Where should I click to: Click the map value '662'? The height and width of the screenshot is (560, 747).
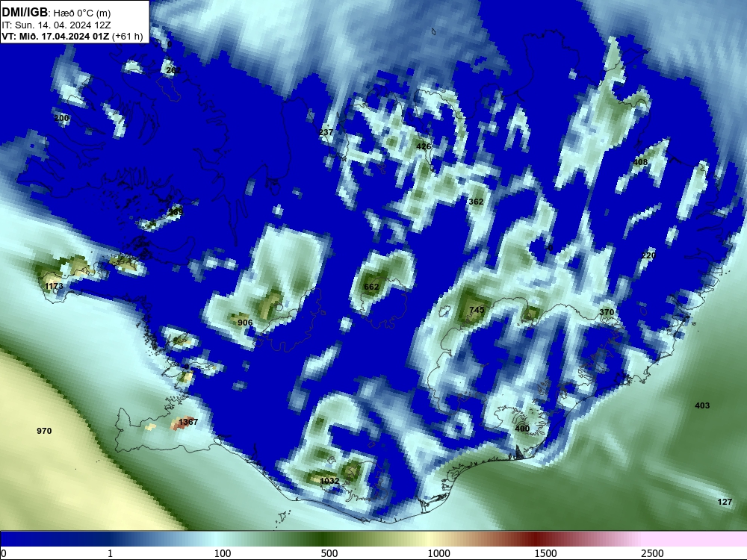[x=371, y=287]
